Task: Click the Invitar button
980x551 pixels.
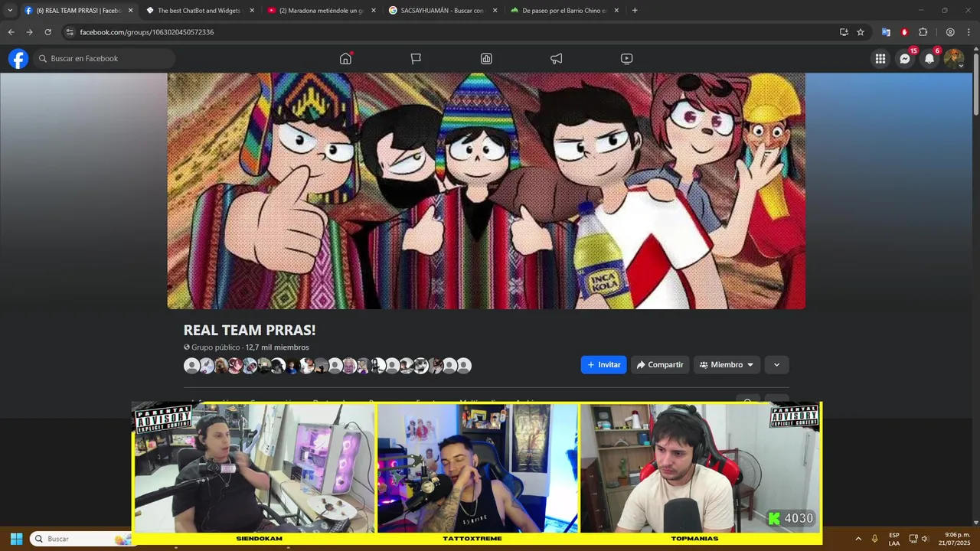Action: (603, 365)
